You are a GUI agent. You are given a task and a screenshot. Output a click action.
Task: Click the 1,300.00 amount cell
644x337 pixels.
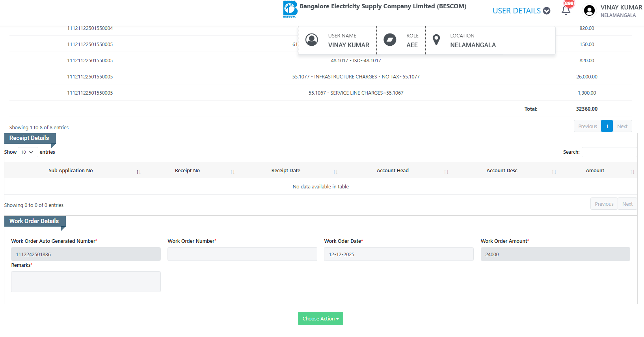[586, 93]
